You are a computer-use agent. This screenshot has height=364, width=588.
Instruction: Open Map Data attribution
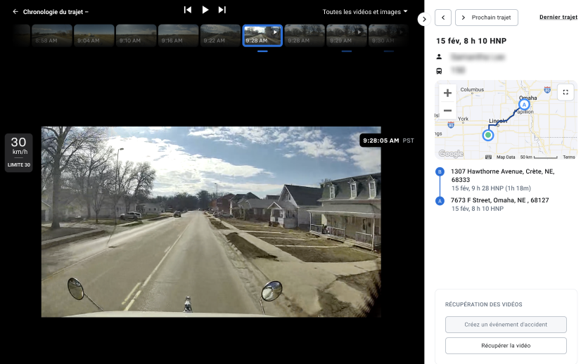tap(506, 157)
